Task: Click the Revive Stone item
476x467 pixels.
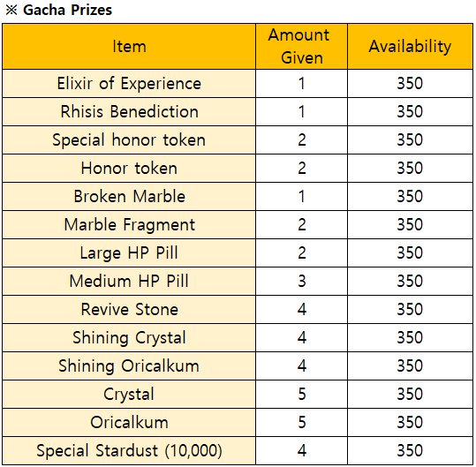Action: click(x=129, y=309)
